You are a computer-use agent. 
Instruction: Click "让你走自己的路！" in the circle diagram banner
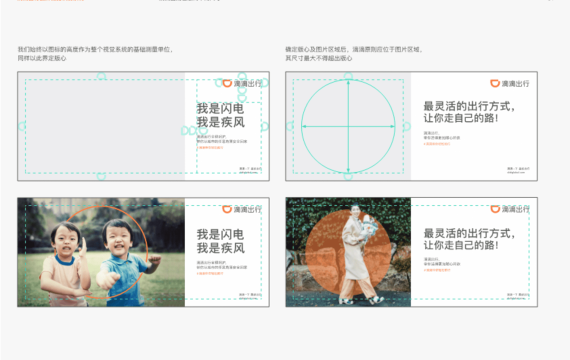(x=461, y=118)
